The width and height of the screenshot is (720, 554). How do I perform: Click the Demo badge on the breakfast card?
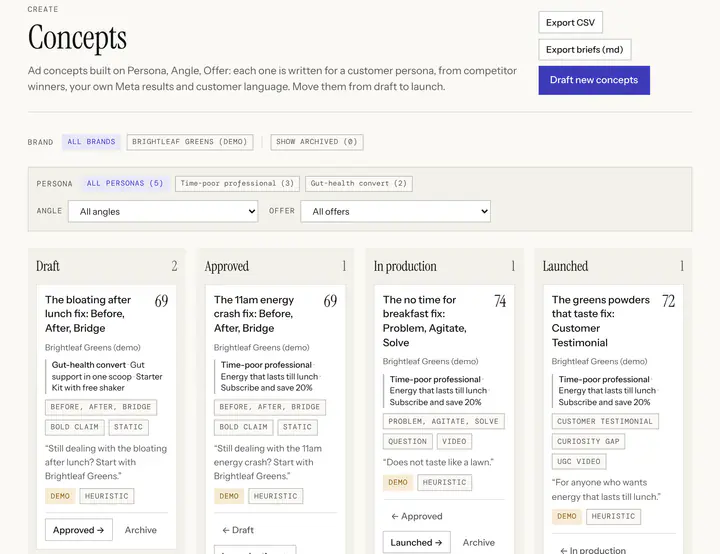[398, 482]
